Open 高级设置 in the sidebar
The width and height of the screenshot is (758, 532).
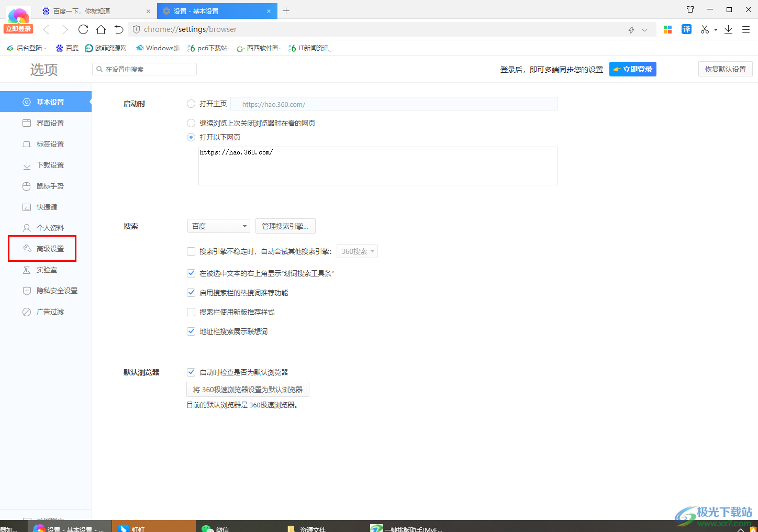tap(46, 249)
